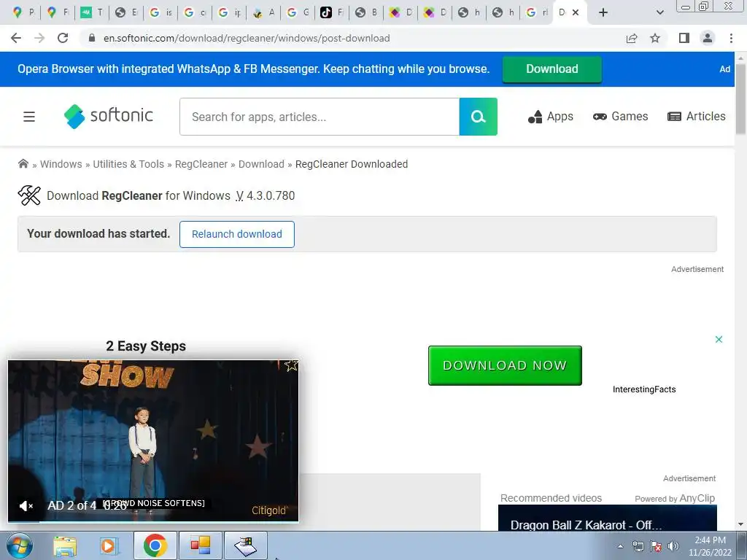Open the Softonic hamburger menu
The width and height of the screenshot is (747, 560).
(x=29, y=117)
